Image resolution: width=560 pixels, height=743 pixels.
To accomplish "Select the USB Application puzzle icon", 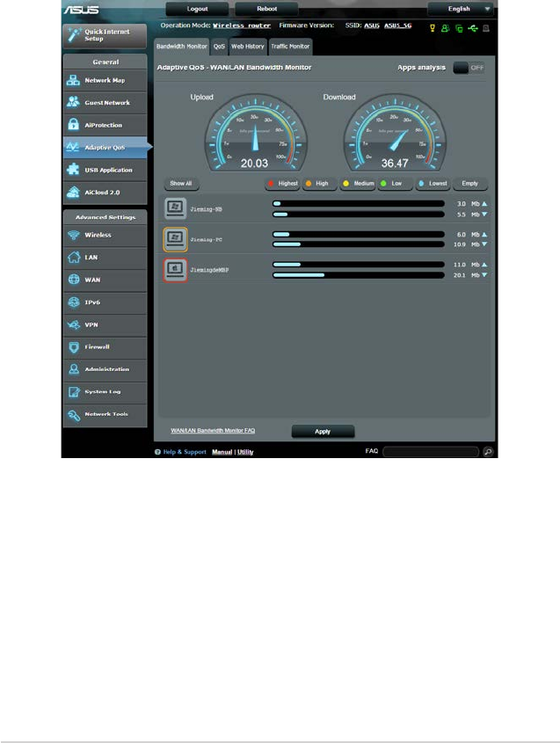I will click(x=73, y=169).
